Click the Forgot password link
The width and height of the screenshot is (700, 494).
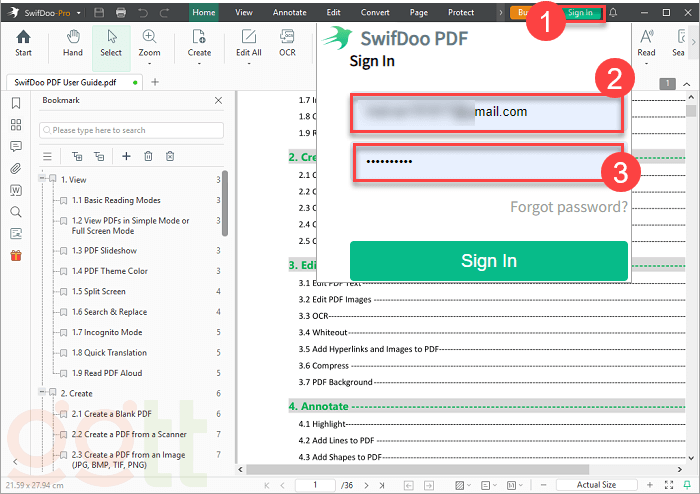(568, 207)
